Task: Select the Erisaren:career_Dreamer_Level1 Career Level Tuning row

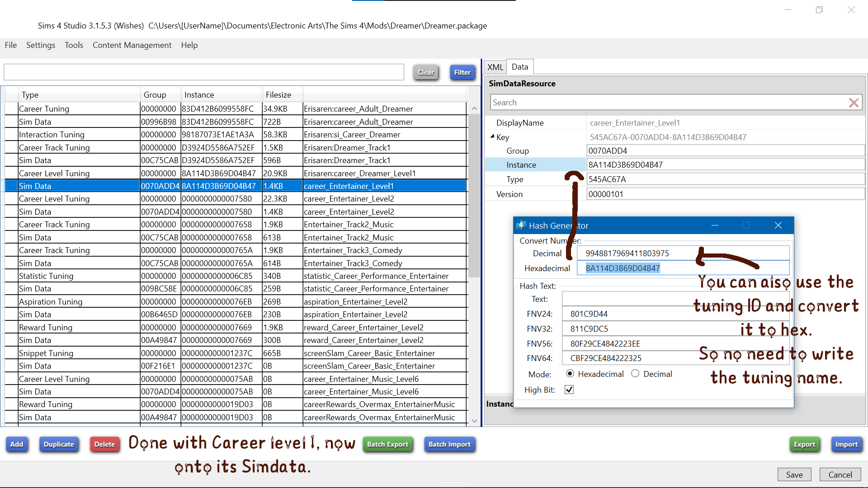Action: pos(236,174)
